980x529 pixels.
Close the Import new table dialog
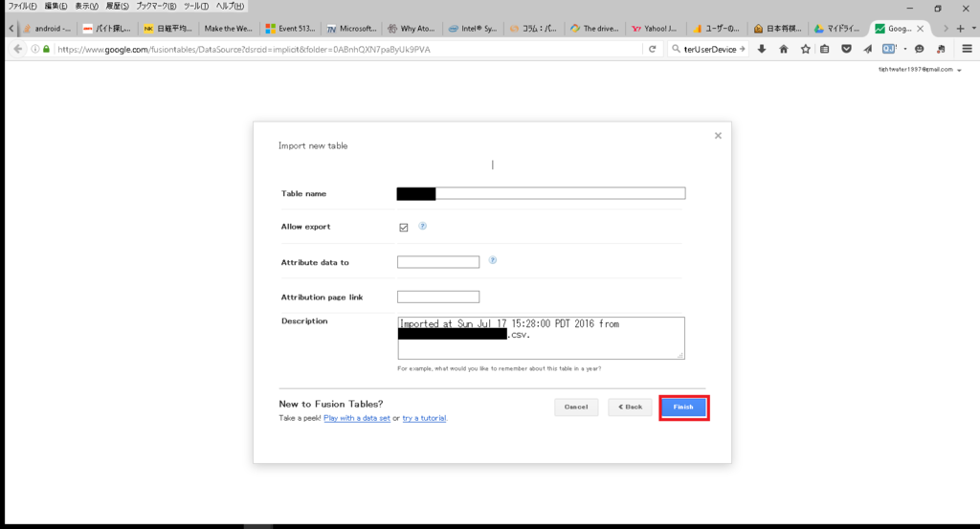point(718,136)
